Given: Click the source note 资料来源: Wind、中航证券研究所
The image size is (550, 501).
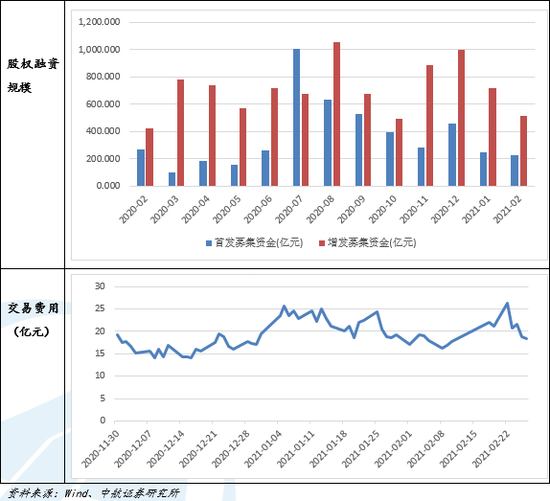Looking at the screenshot, I should coord(93,493).
